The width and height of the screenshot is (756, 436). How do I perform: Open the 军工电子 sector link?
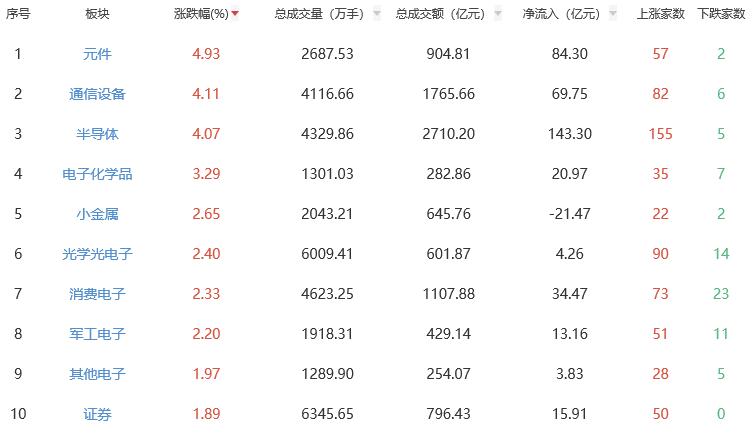click(97, 334)
